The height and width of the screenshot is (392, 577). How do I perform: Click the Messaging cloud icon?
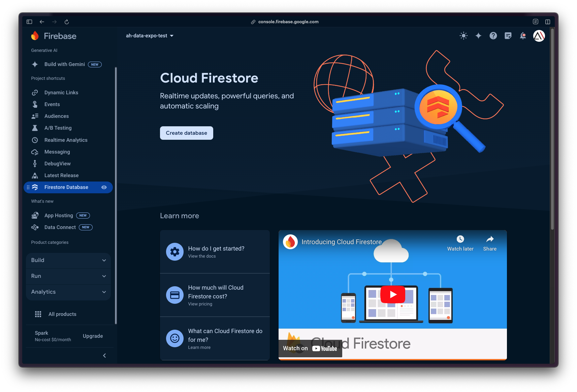pos(35,152)
